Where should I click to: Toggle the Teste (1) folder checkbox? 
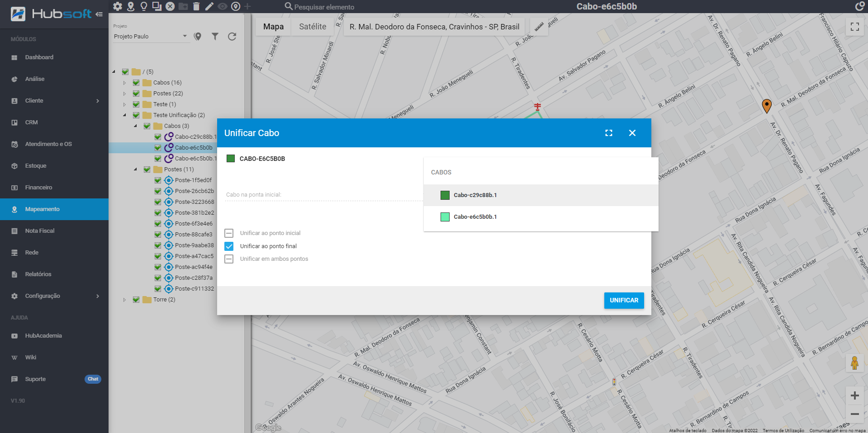click(136, 104)
